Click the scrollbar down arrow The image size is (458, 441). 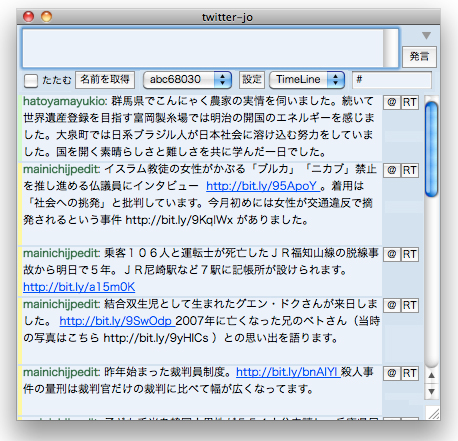[x=432, y=391]
